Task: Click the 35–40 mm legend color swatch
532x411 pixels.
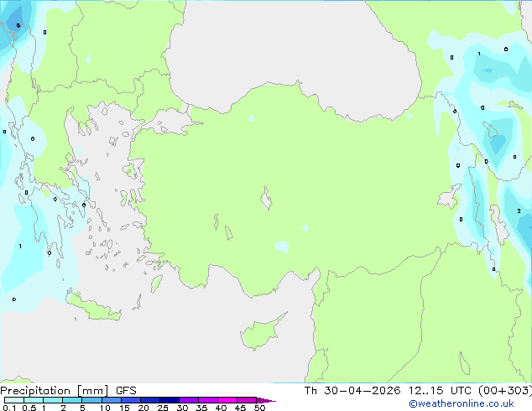Action: click(x=207, y=400)
